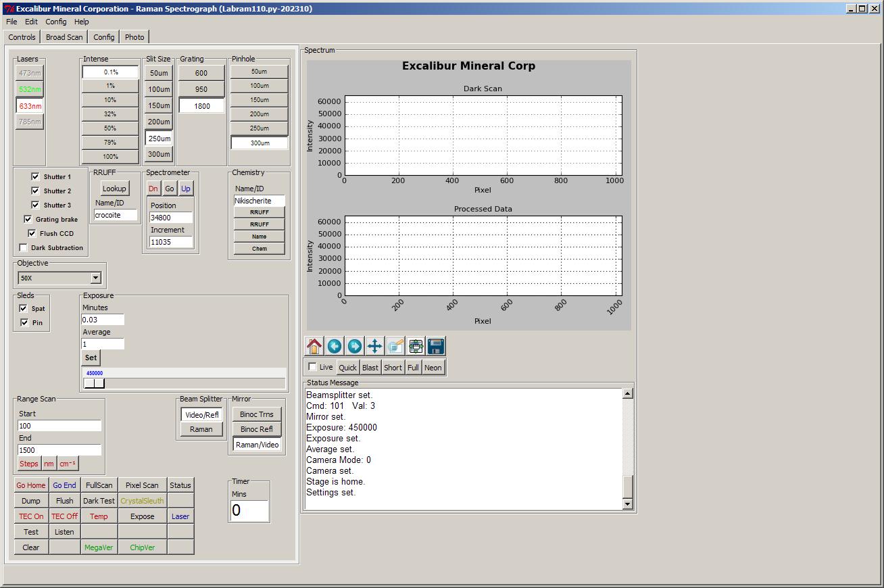Click the Expose button

142,516
